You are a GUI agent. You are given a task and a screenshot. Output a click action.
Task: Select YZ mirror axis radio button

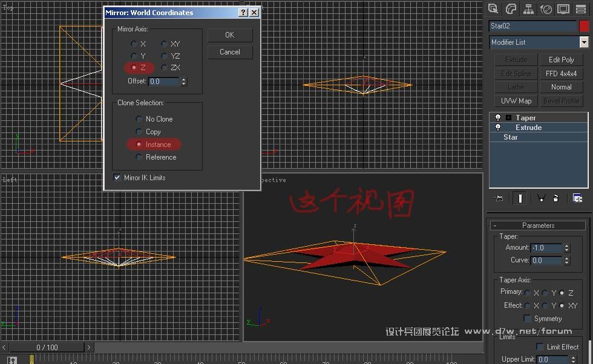tap(164, 56)
